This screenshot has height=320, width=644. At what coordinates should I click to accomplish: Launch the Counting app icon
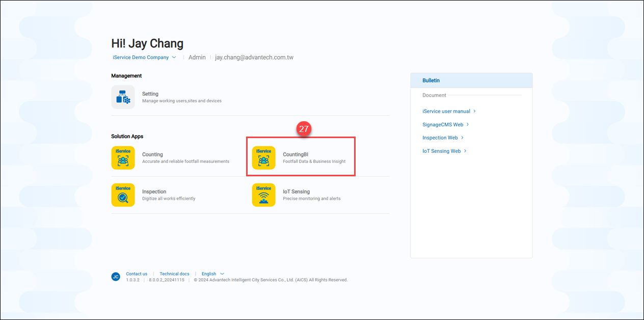point(123,157)
